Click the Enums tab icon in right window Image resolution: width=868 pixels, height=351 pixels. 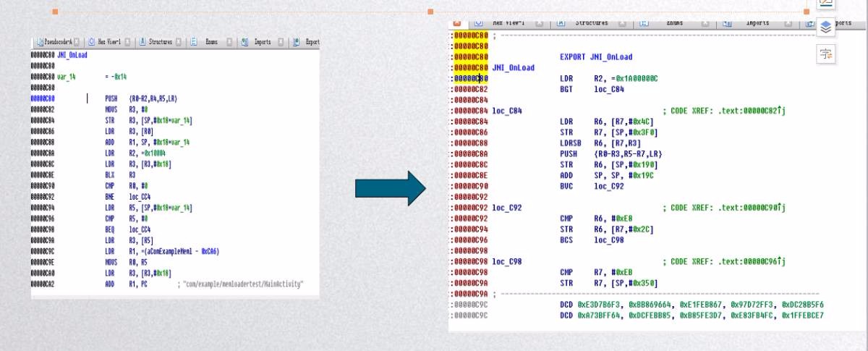click(x=643, y=23)
